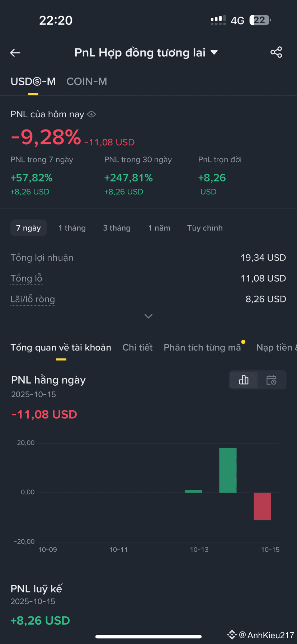This screenshot has height=644, width=297.
Task: Tap the back arrow icon
Action: (15, 53)
